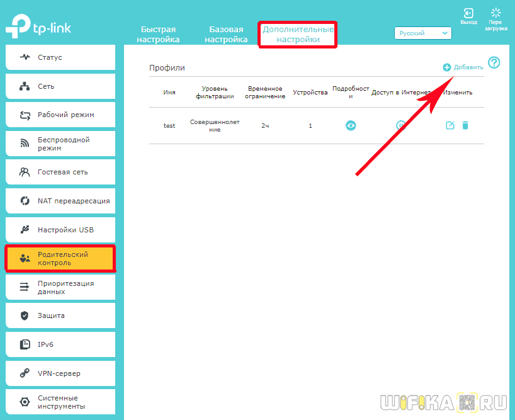Expand the Русский language dropdown
Image resolution: width=515 pixels, height=420 pixels.
(x=423, y=33)
